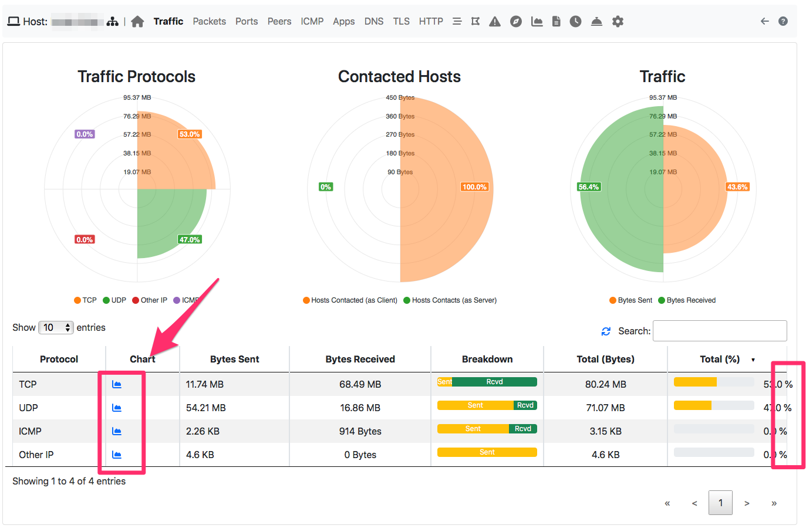
Task: Open host settings via the gear icon
Action: [x=618, y=21]
